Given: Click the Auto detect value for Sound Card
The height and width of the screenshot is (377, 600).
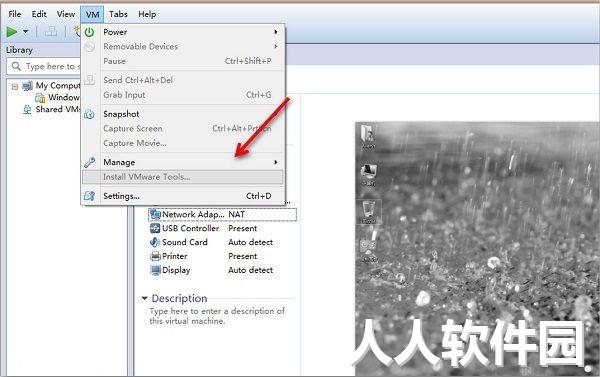Looking at the screenshot, I should [x=251, y=242].
